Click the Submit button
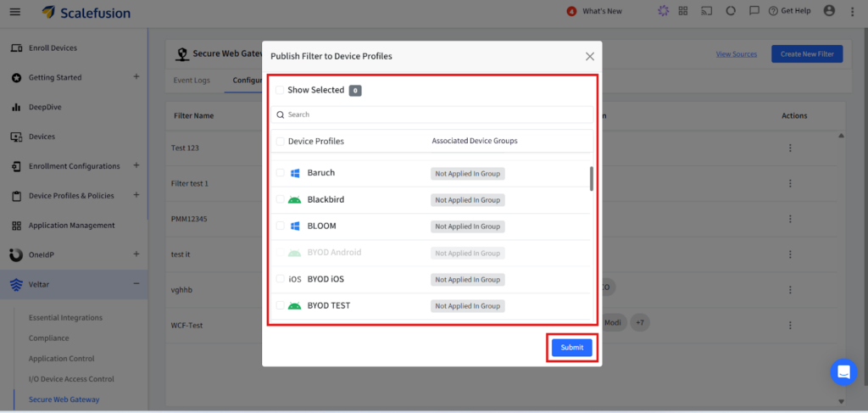 [x=572, y=348]
